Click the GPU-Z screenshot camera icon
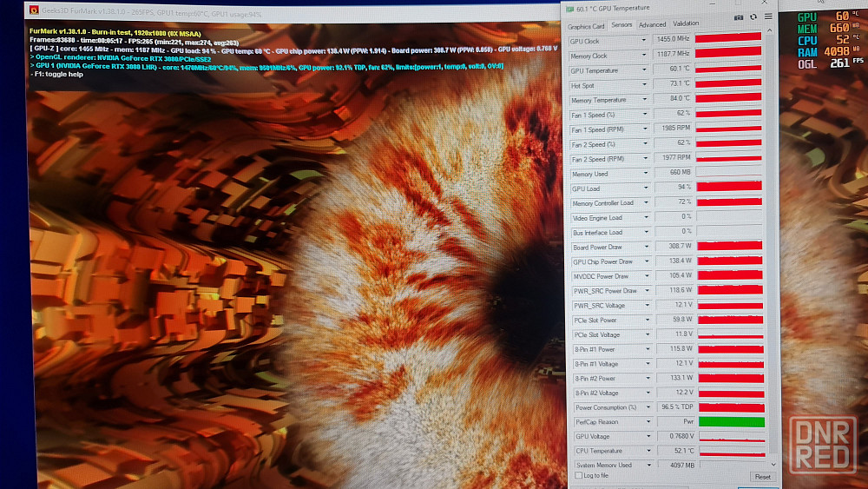This screenshot has height=489, width=868. pos(739,17)
